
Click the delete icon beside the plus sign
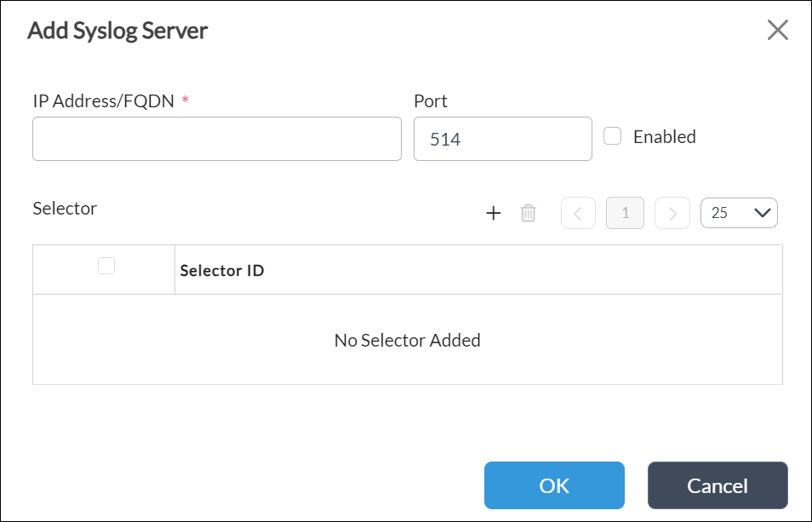[x=528, y=213]
